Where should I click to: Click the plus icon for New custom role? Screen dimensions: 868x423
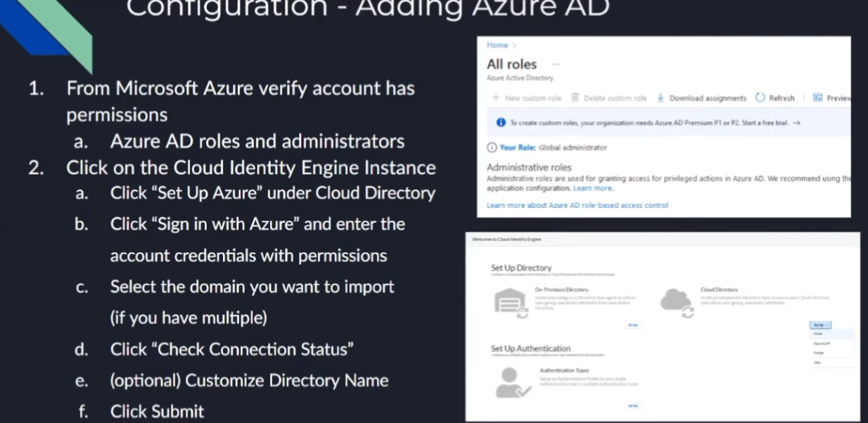495,98
